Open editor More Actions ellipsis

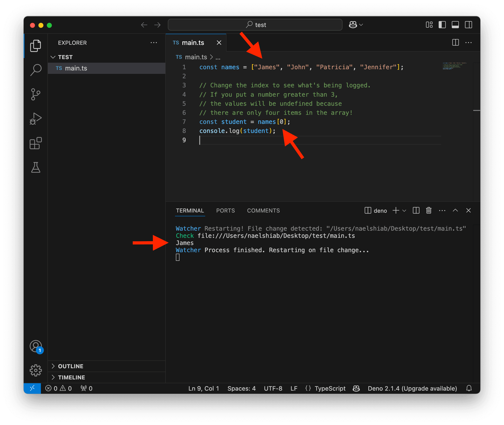(x=468, y=43)
